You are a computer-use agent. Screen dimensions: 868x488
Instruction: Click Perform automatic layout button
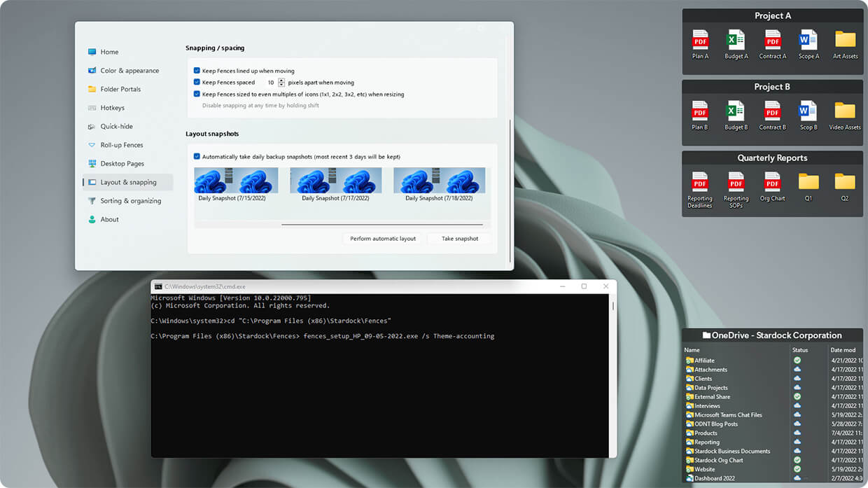[x=383, y=239]
